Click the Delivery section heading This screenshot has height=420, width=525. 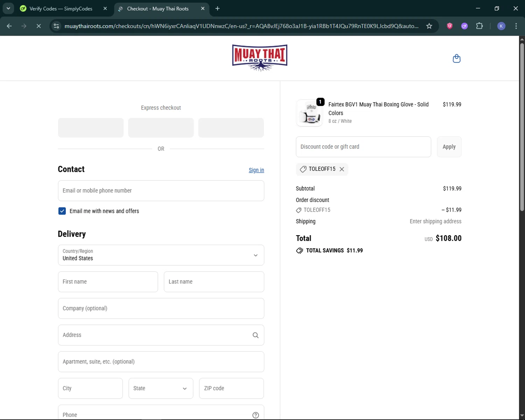click(x=72, y=234)
